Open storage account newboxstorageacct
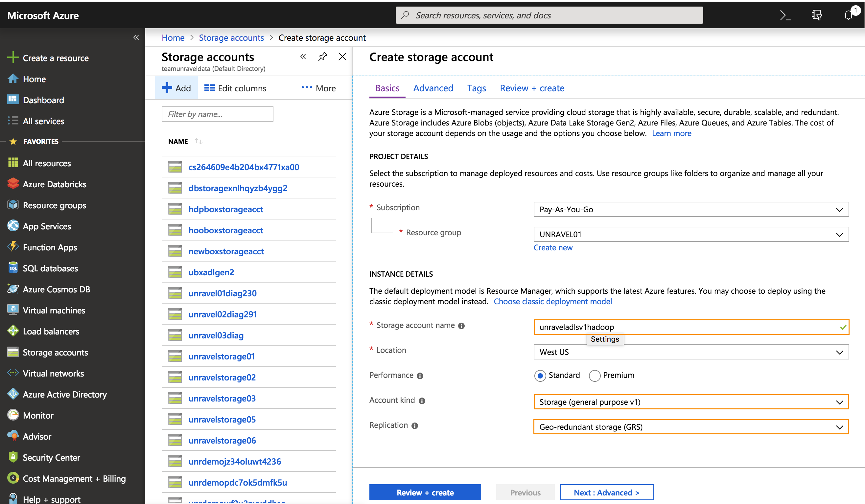Image resolution: width=865 pixels, height=504 pixels. tap(226, 251)
